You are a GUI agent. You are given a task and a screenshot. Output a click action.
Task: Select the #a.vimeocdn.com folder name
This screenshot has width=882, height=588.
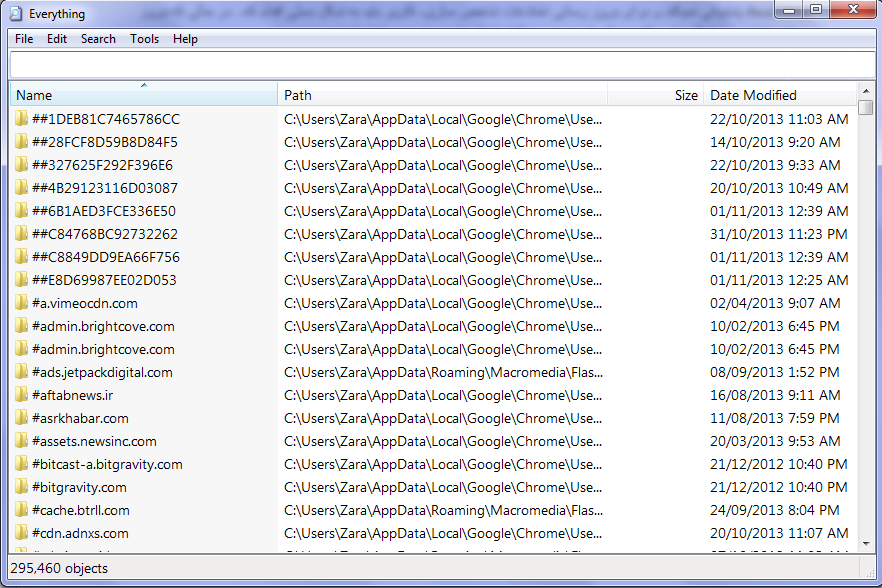coord(85,303)
